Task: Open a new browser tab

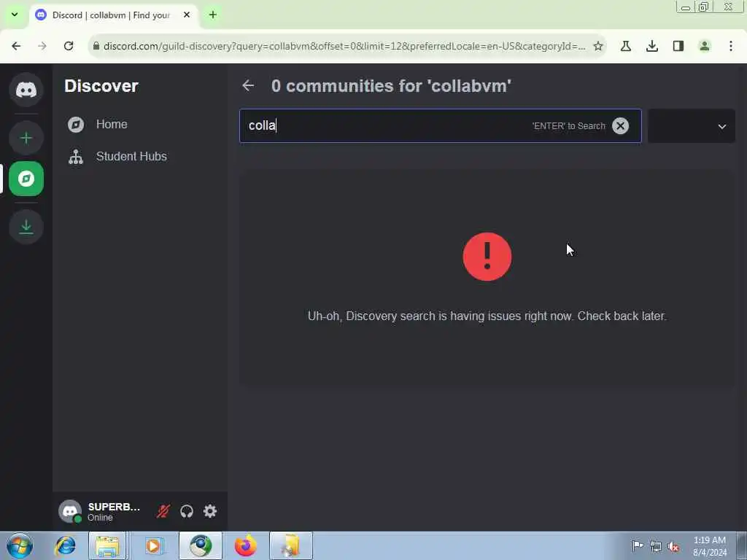Action: [x=213, y=15]
